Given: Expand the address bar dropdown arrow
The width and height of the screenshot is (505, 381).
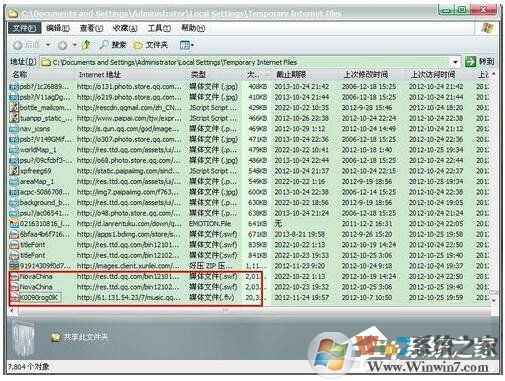Looking at the screenshot, I should pos(455,62).
